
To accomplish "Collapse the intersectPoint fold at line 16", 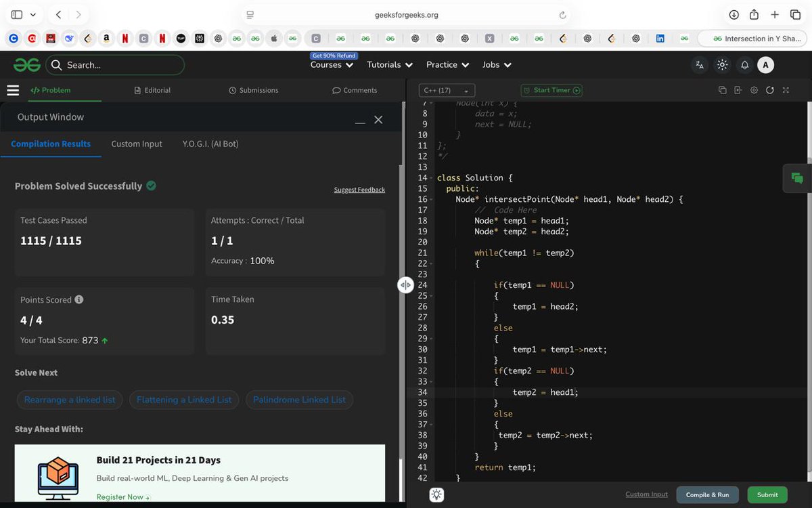I will point(431,200).
